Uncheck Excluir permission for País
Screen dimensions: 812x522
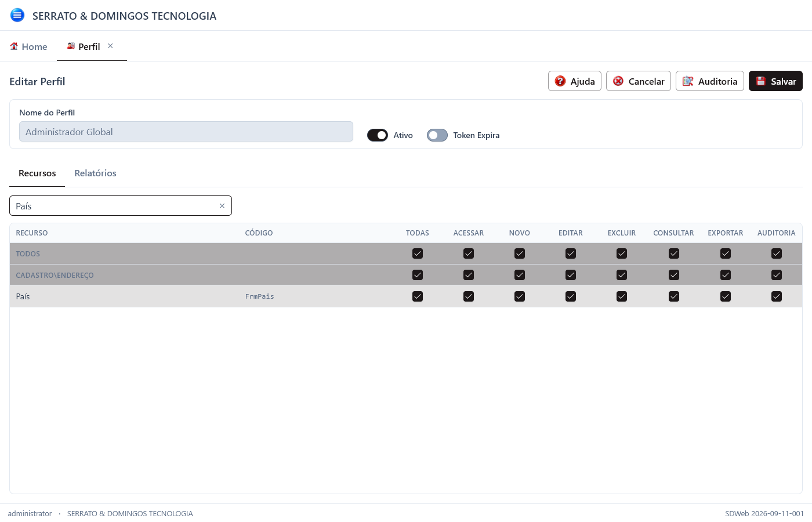[x=622, y=296]
